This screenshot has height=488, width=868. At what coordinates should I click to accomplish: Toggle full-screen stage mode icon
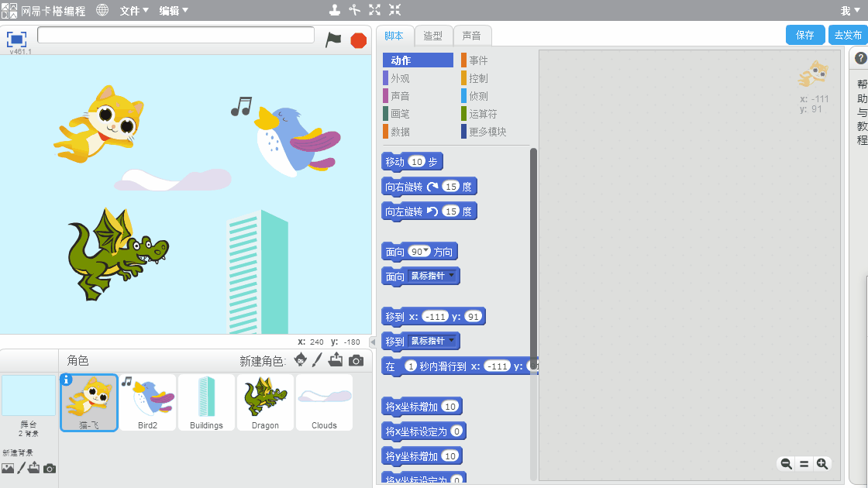point(16,40)
